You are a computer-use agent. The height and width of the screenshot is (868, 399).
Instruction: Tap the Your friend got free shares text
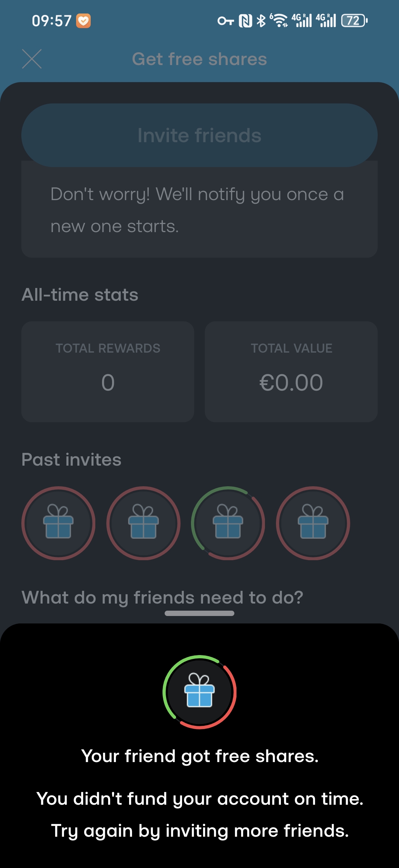(200, 756)
